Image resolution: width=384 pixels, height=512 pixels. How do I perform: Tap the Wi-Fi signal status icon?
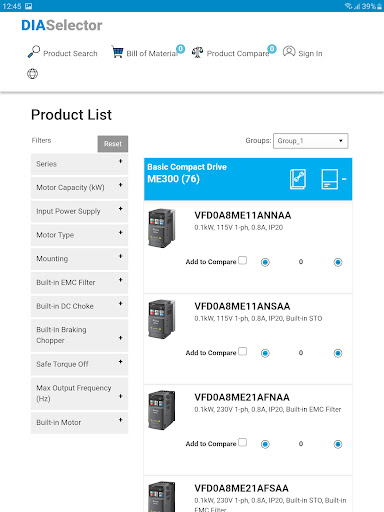click(348, 6)
